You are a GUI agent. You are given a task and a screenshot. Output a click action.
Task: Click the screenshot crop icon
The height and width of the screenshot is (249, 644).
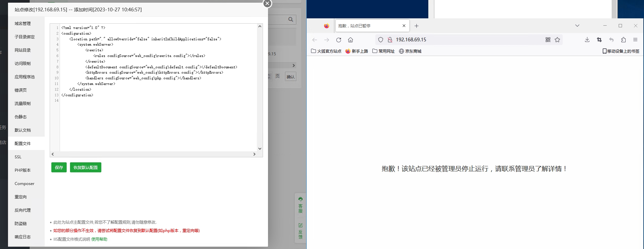pos(599,40)
